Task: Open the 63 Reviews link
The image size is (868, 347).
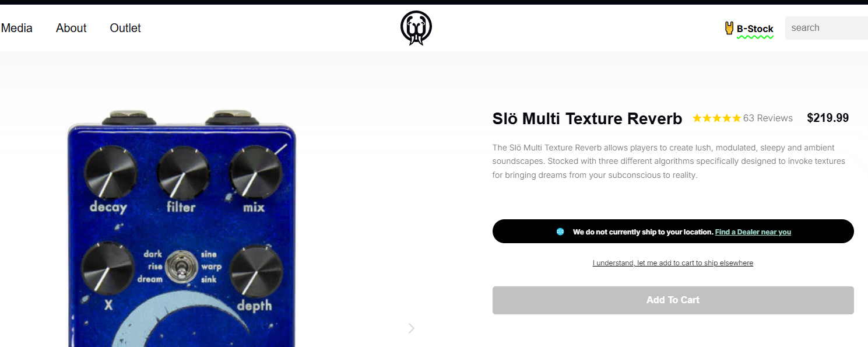Action: coord(768,118)
